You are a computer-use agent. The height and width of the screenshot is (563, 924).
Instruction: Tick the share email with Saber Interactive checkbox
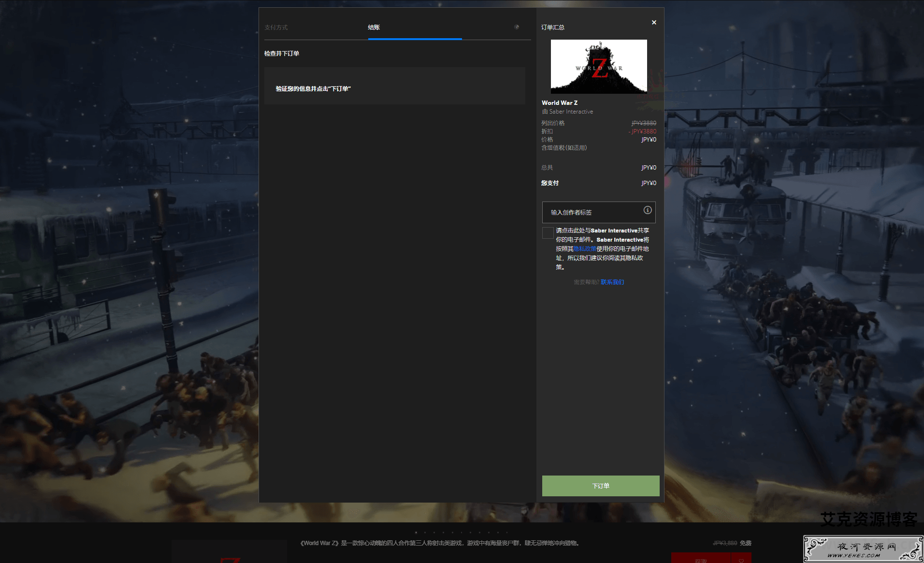click(548, 233)
